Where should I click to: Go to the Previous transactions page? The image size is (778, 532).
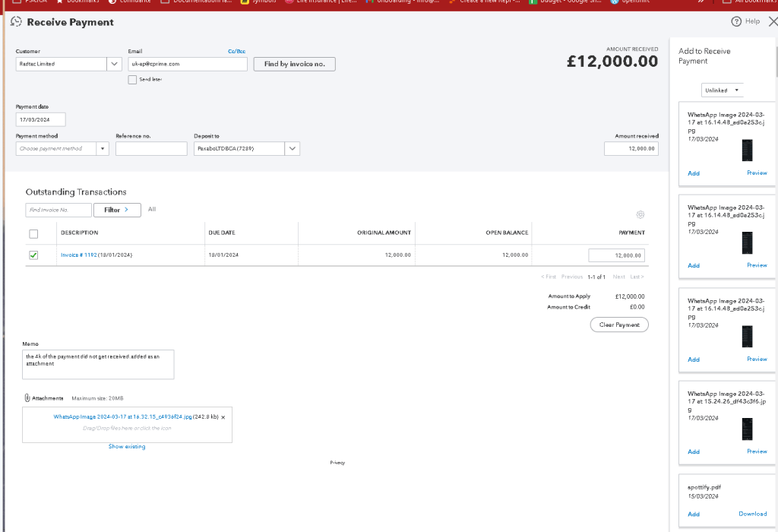(x=572, y=277)
